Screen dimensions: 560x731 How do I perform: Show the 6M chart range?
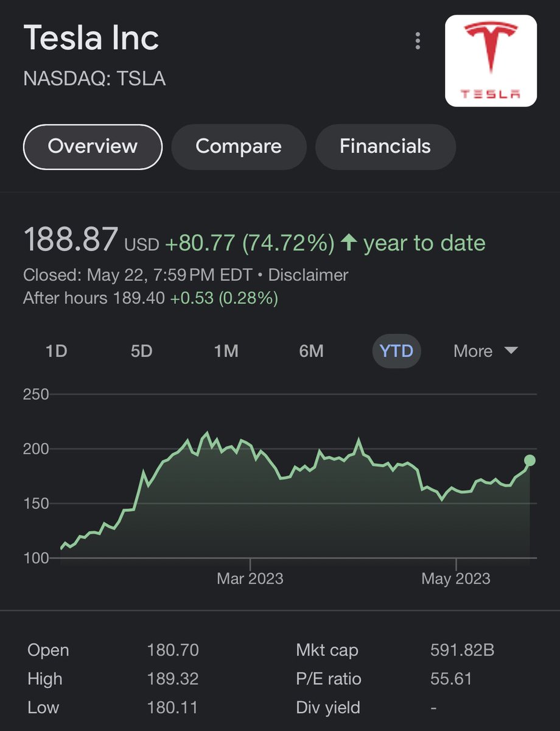point(311,351)
